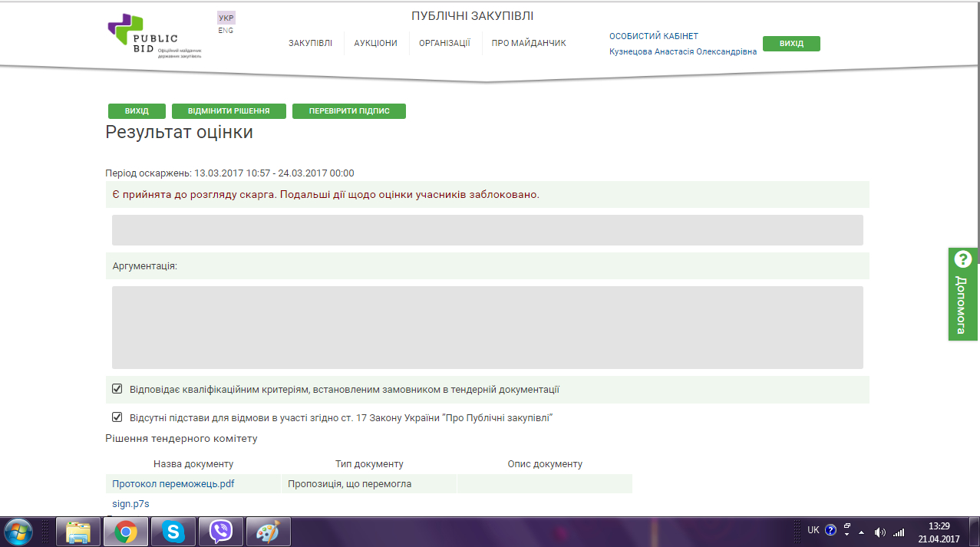Switch site language to ENG

pyautogui.click(x=226, y=31)
